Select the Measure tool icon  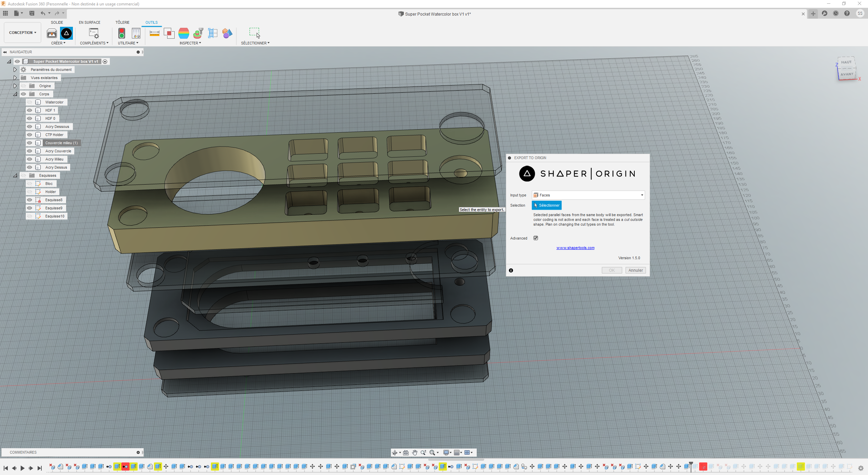click(x=154, y=33)
